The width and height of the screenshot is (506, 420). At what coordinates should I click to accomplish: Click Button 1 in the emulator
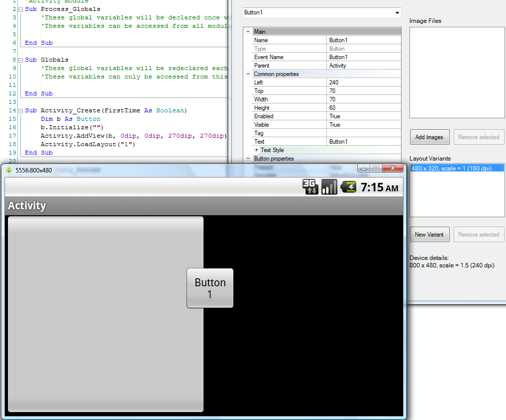(x=210, y=288)
